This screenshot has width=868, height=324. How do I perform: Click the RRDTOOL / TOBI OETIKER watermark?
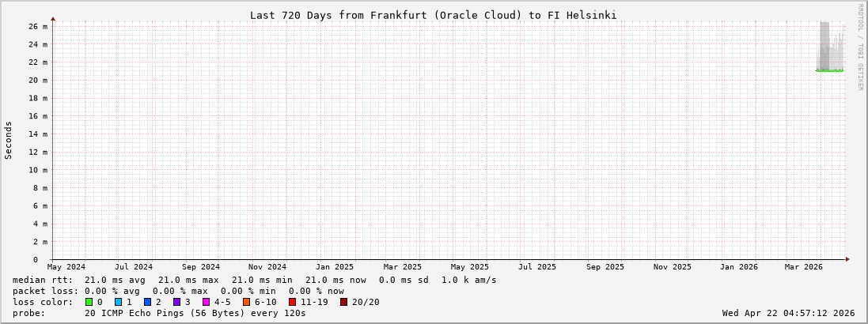pos(861,47)
